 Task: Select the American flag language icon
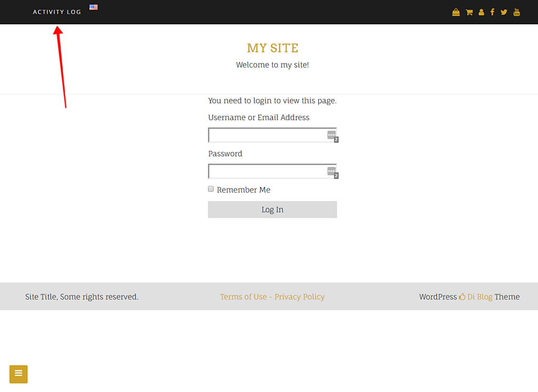click(x=94, y=7)
